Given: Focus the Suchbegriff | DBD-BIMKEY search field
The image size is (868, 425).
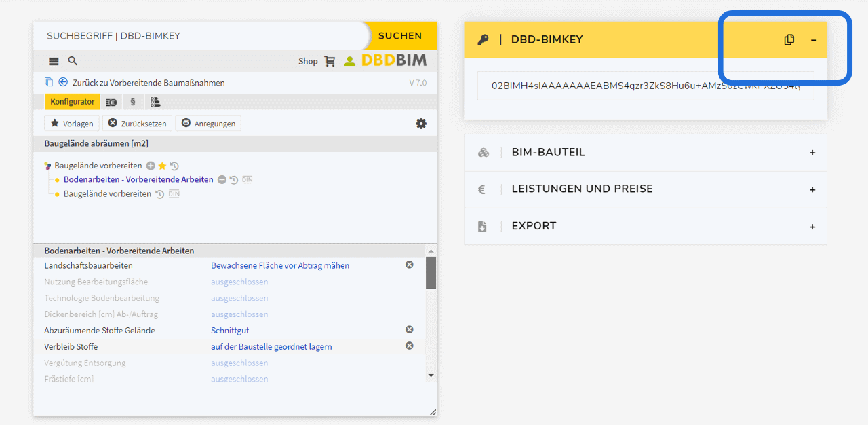Looking at the screenshot, I should (200, 36).
